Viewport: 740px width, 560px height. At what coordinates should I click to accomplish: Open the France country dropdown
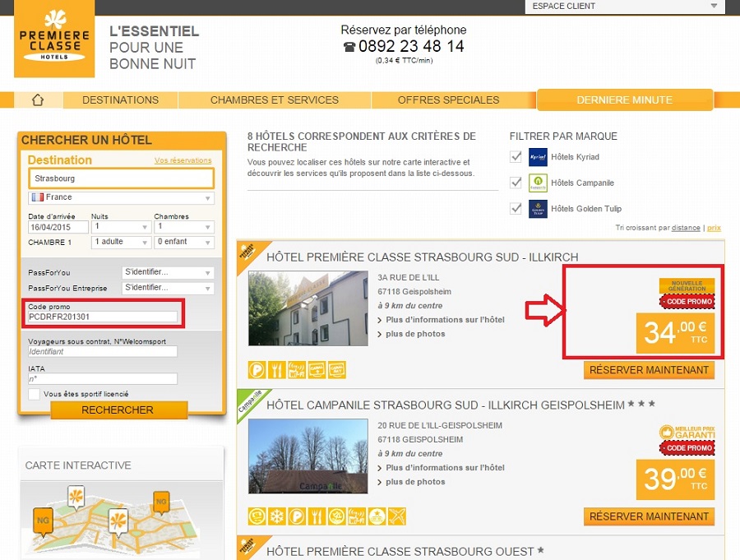(122, 198)
